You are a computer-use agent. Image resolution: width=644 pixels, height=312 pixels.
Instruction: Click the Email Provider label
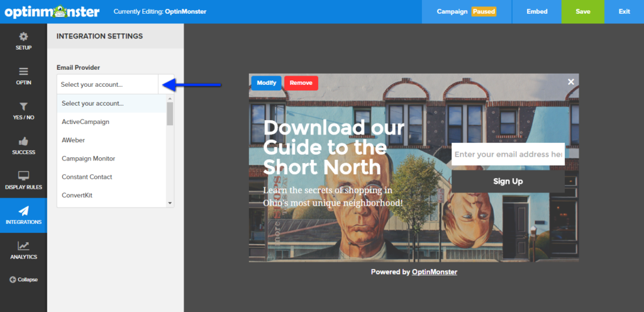click(x=78, y=67)
